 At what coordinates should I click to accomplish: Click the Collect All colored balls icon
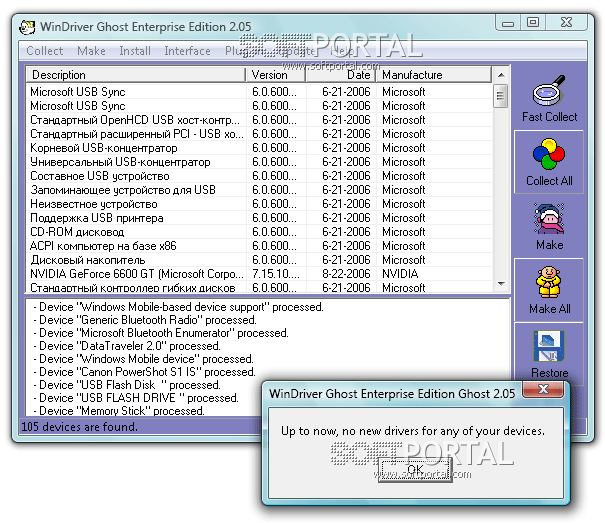point(549,154)
